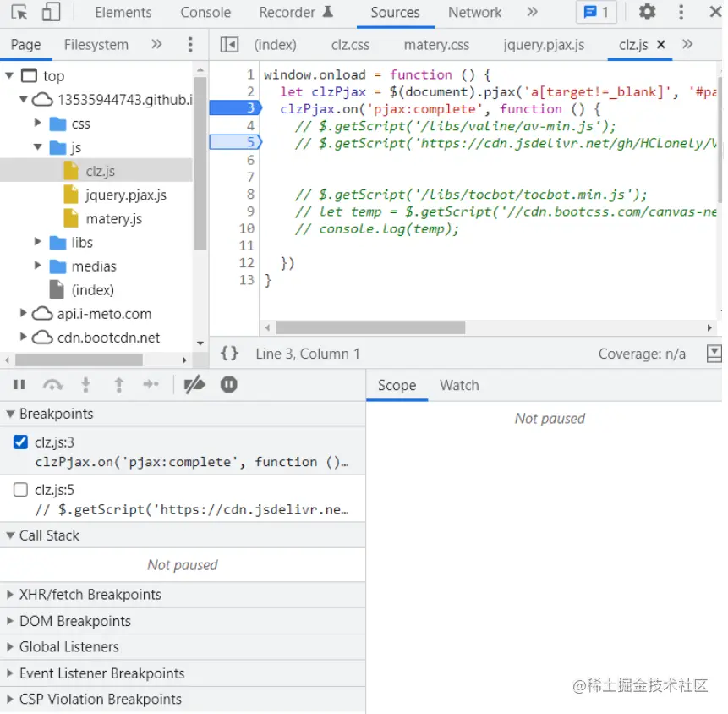Close the clz.js editor tab
Image resolution: width=728 pixels, height=714 pixels.
(660, 45)
